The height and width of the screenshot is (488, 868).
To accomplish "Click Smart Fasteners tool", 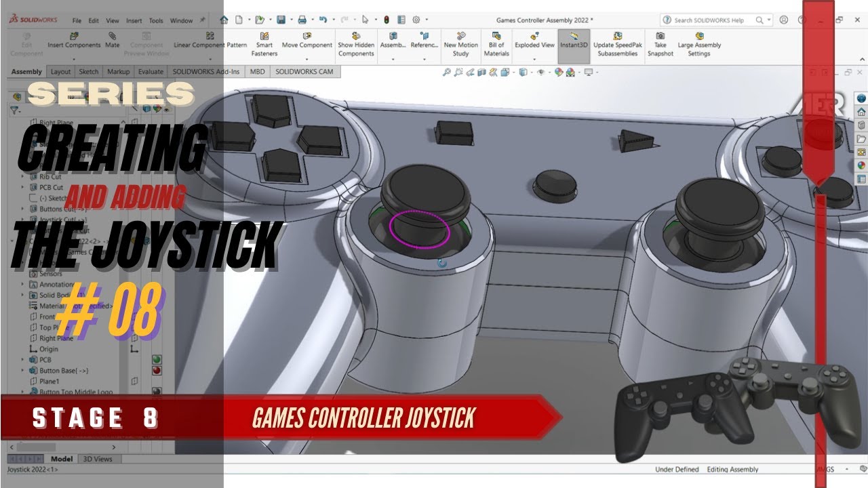I will coord(264,44).
